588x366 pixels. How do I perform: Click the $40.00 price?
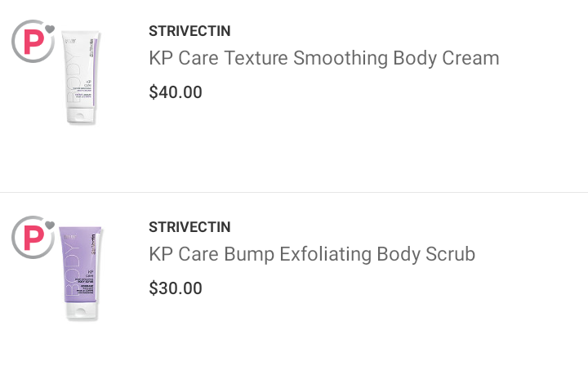(176, 92)
